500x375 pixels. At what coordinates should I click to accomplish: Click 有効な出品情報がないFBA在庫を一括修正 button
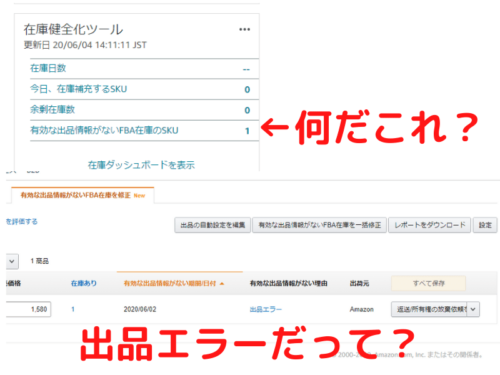(319, 225)
